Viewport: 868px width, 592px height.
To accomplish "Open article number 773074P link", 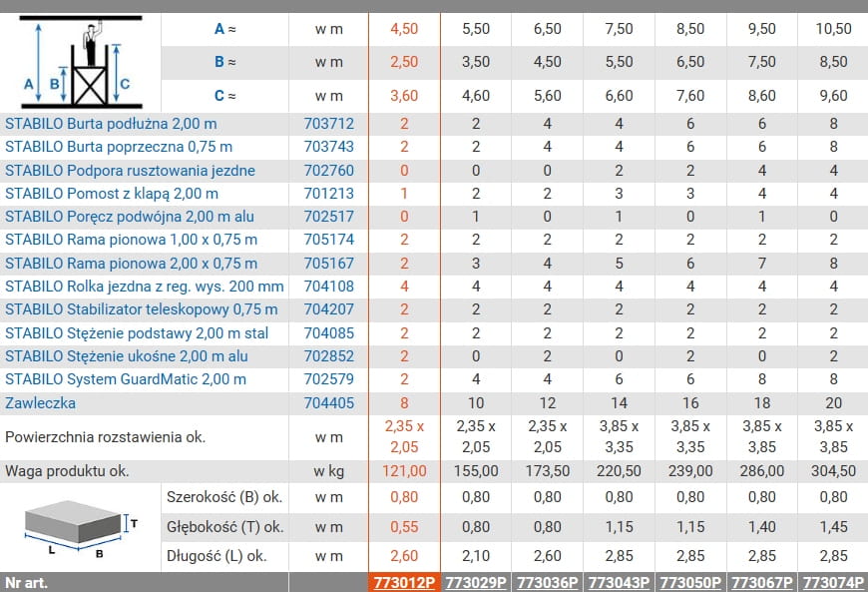I will pyautogui.click(x=833, y=582).
